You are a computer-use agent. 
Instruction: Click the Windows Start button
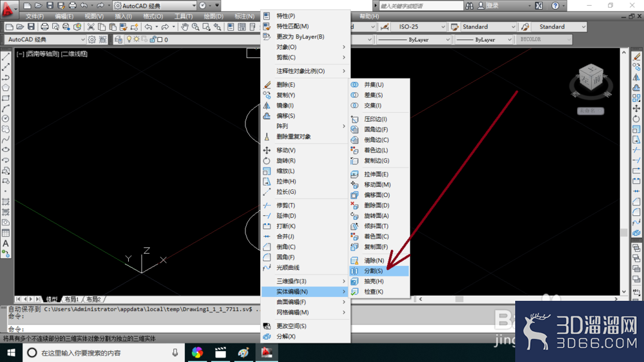[x=11, y=352]
